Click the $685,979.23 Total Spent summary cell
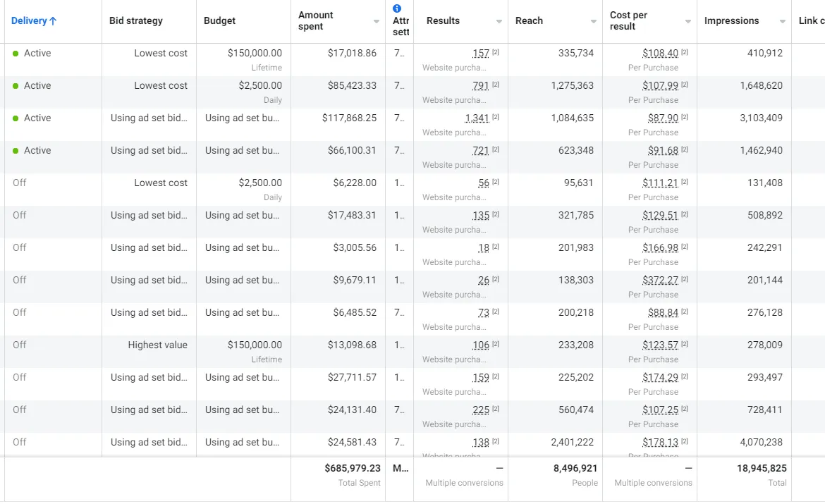 (x=352, y=468)
